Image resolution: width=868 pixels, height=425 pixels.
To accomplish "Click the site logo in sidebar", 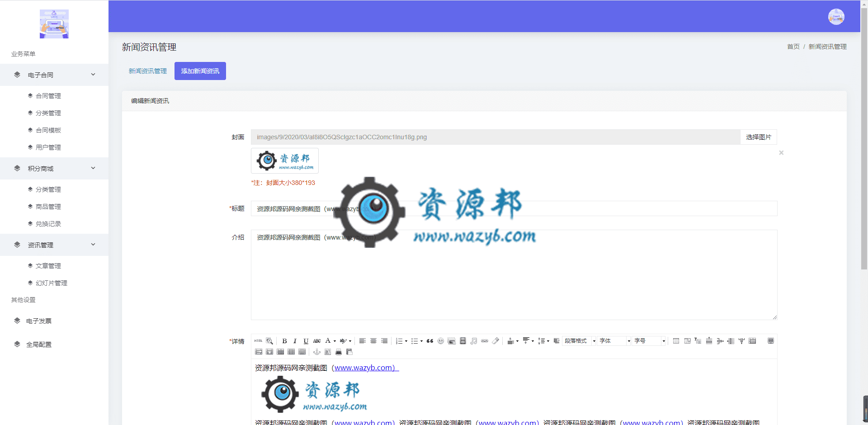I will tap(54, 24).
